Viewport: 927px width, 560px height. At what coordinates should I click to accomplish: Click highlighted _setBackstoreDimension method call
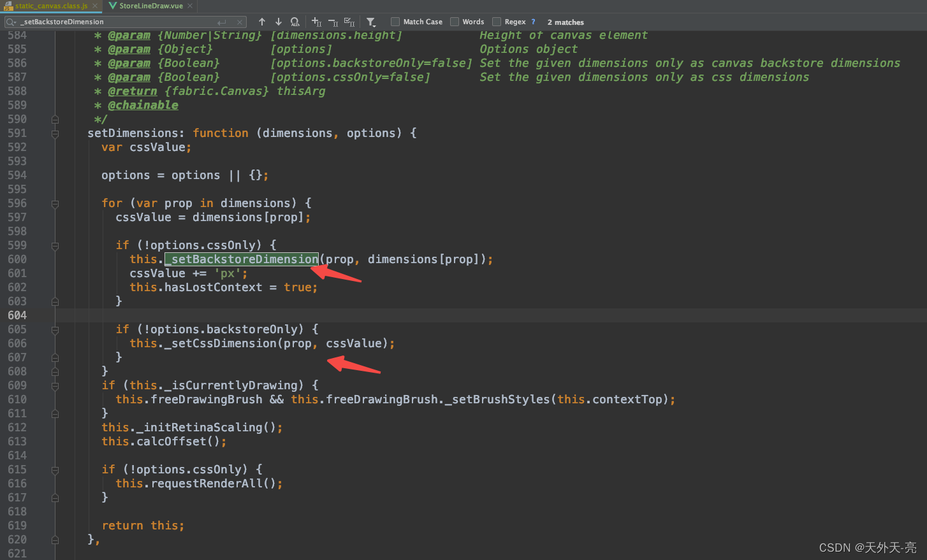[x=242, y=259]
